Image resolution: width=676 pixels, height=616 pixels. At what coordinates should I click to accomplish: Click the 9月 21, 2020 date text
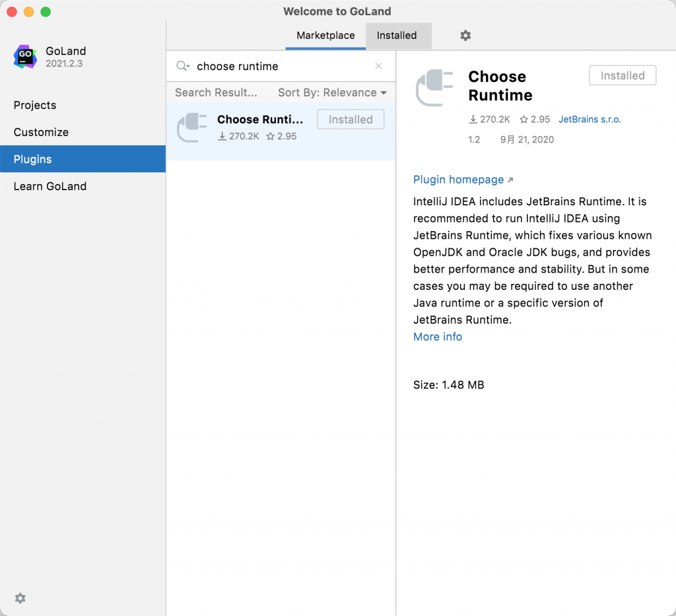tap(527, 140)
